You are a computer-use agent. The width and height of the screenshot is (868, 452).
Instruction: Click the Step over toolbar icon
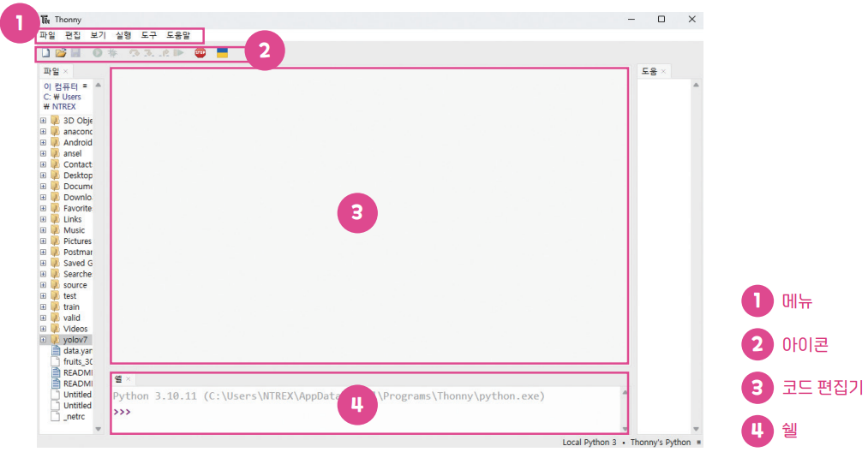click(134, 53)
